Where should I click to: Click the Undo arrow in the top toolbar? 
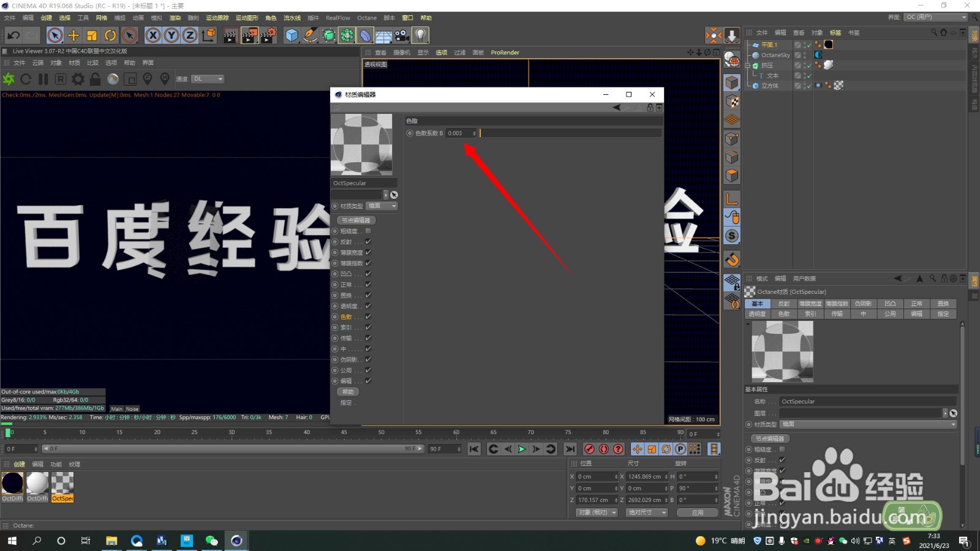13,36
